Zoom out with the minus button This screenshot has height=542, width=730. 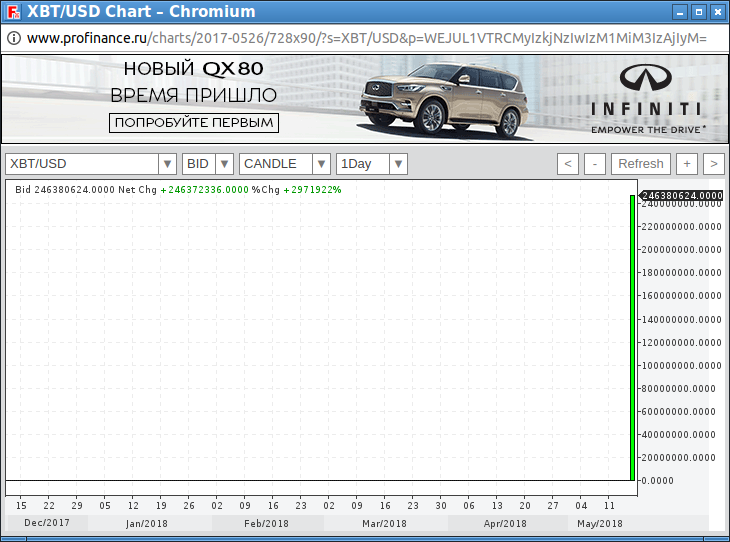tap(594, 164)
